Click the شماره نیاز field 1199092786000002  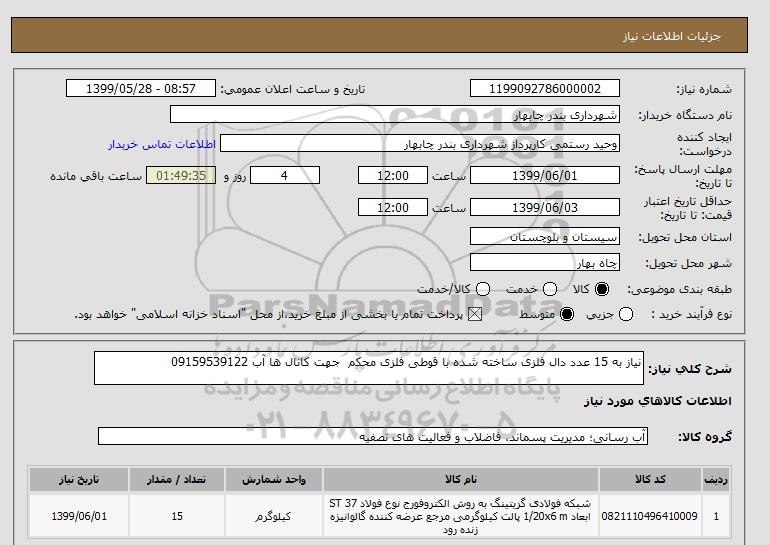(x=545, y=88)
